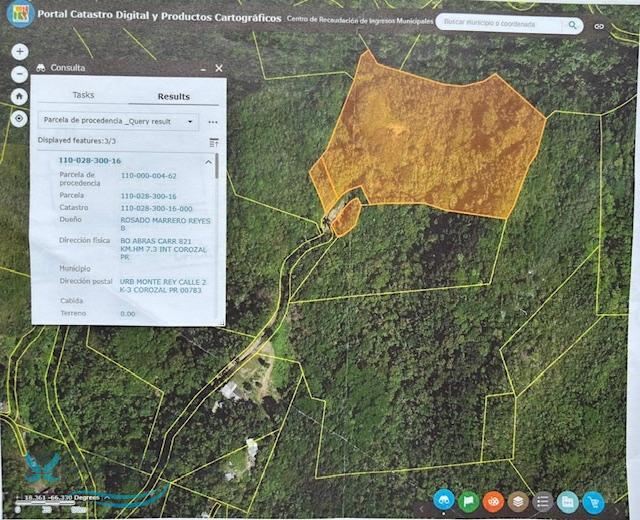640x520 pixels.
Task: Open the layers list widget
Action: tap(518, 501)
